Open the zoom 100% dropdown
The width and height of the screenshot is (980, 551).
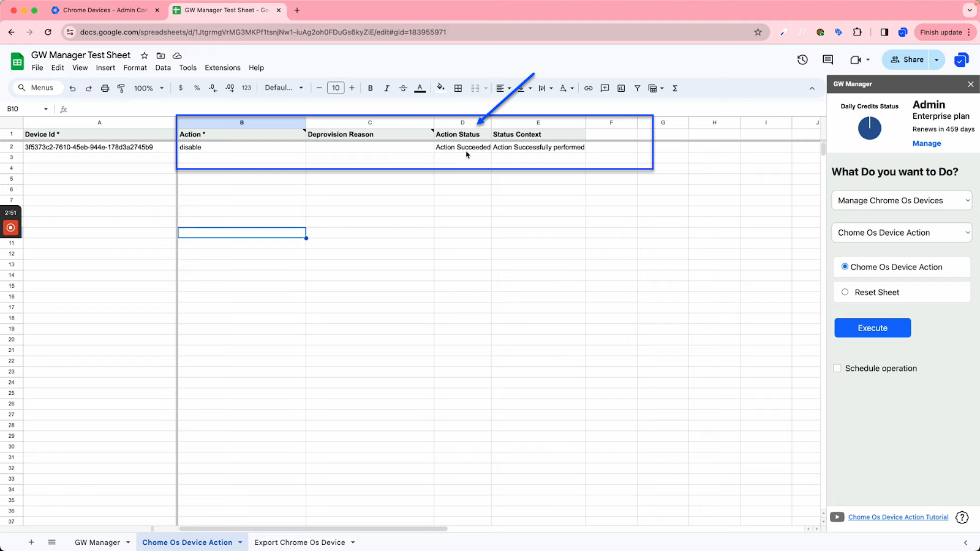point(149,88)
